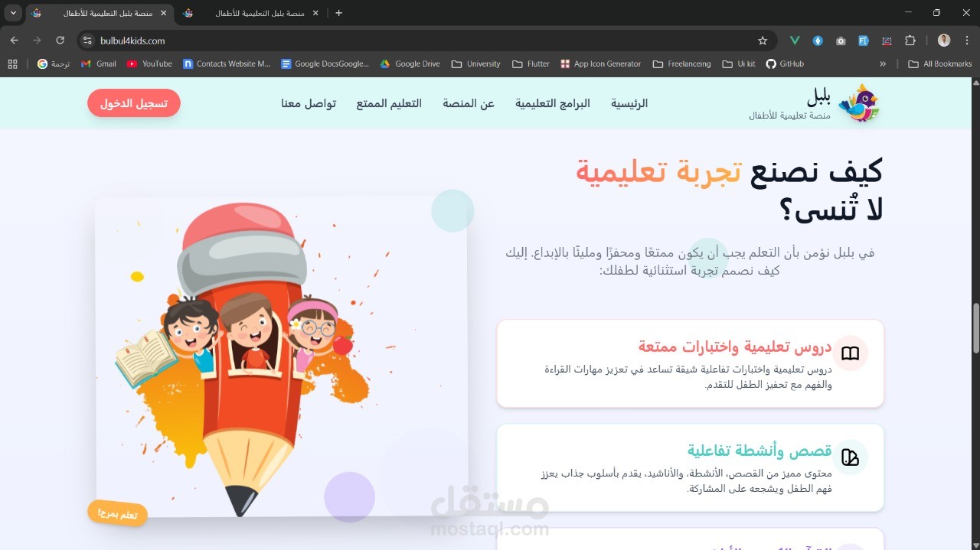Viewport: 980px width, 550px height.
Task: Open the Google Docs bookmark
Action: [x=325, y=64]
